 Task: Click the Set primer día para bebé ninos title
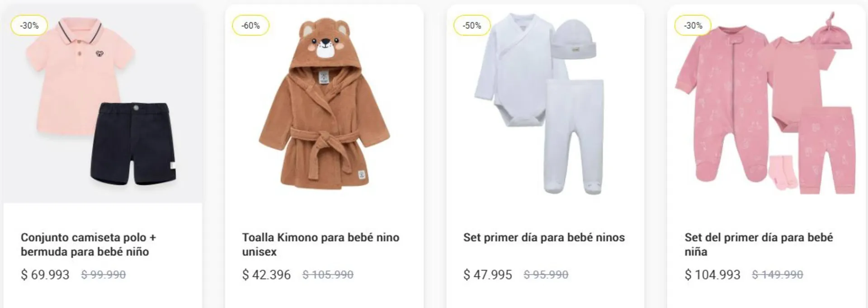544,237
